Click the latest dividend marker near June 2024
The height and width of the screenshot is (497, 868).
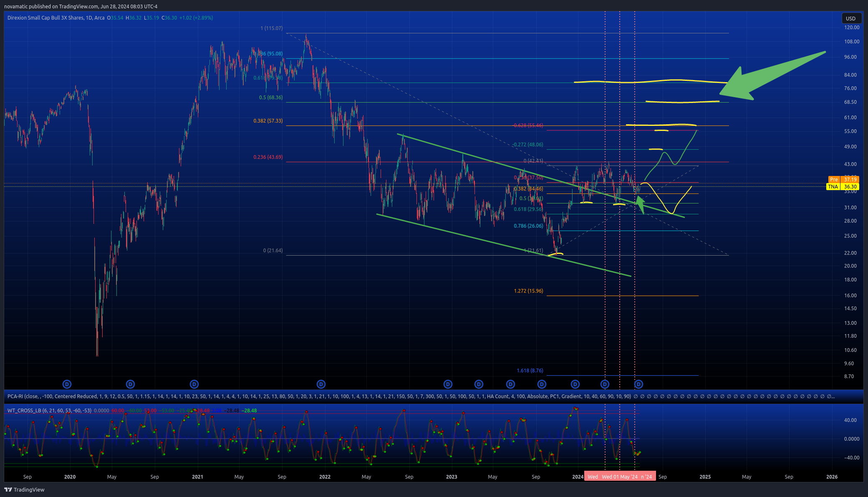pyautogui.click(x=638, y=384)
